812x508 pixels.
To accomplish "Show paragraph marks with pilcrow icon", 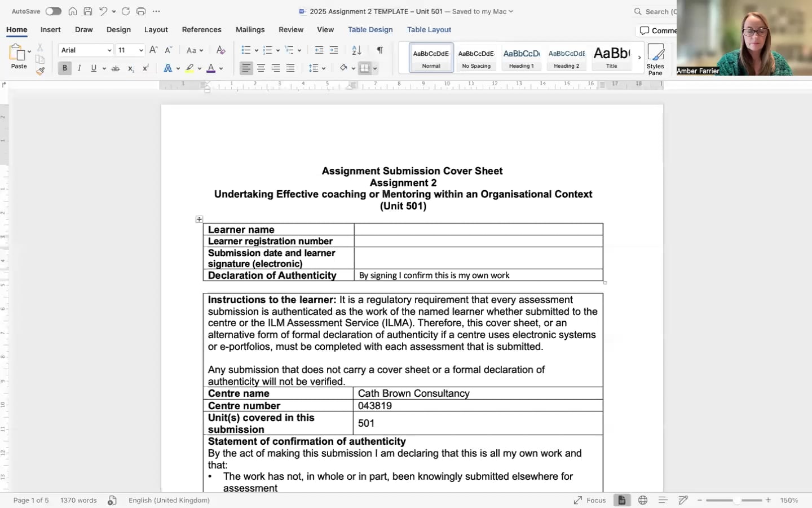I will pyautogui.click(x=380, y=50).
